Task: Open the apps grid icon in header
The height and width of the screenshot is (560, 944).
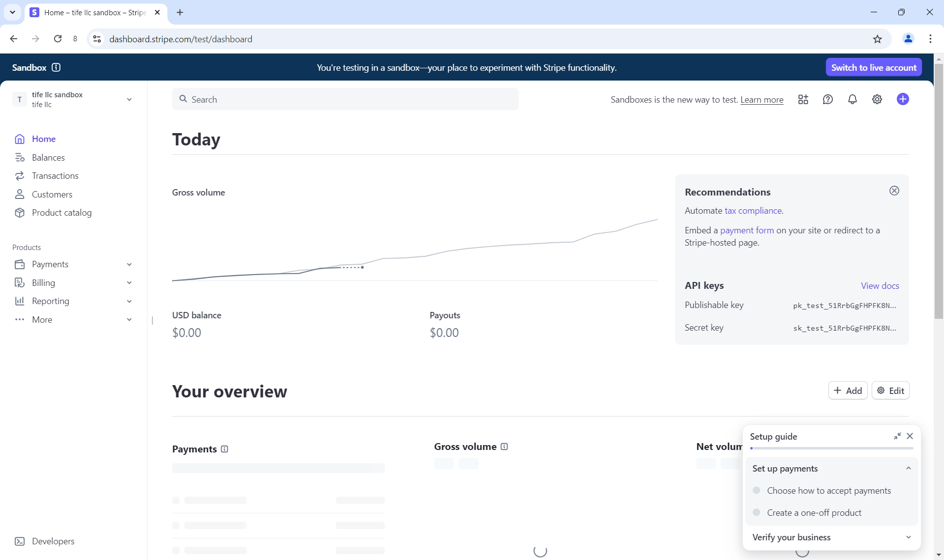Action: tap(803, 100)
